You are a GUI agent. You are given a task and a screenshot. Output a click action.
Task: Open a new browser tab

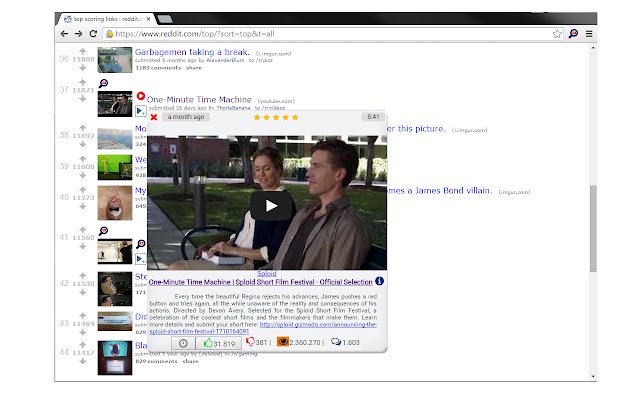(165, 19)
